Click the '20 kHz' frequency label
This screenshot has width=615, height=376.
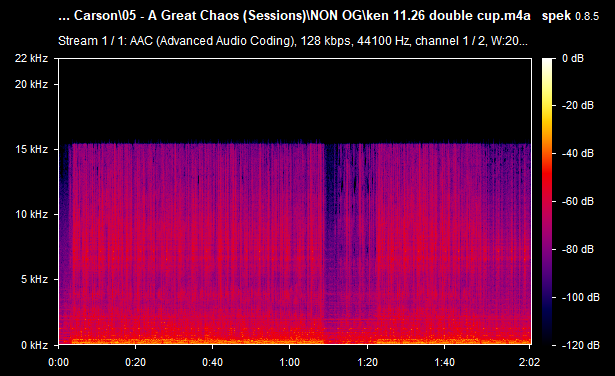tap(31, 84)
